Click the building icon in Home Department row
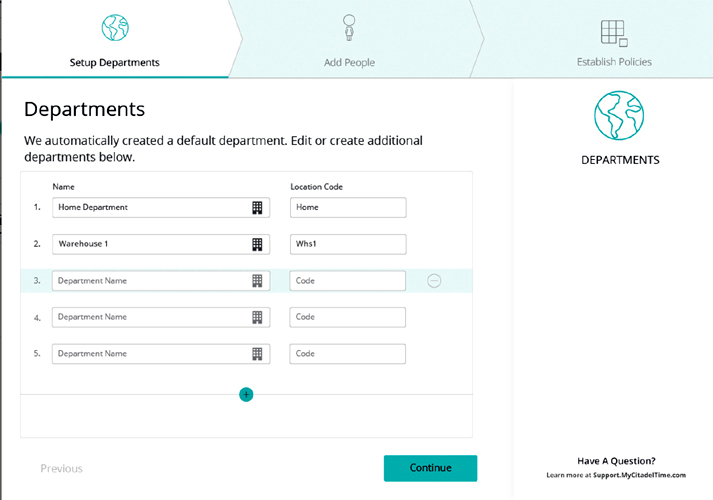 [257, 208]
